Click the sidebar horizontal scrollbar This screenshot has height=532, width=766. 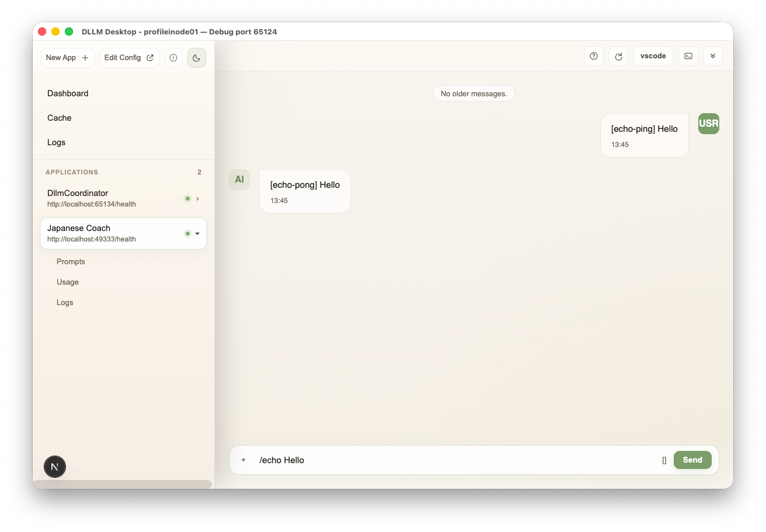pyautogui.click(x=123, y=484)
